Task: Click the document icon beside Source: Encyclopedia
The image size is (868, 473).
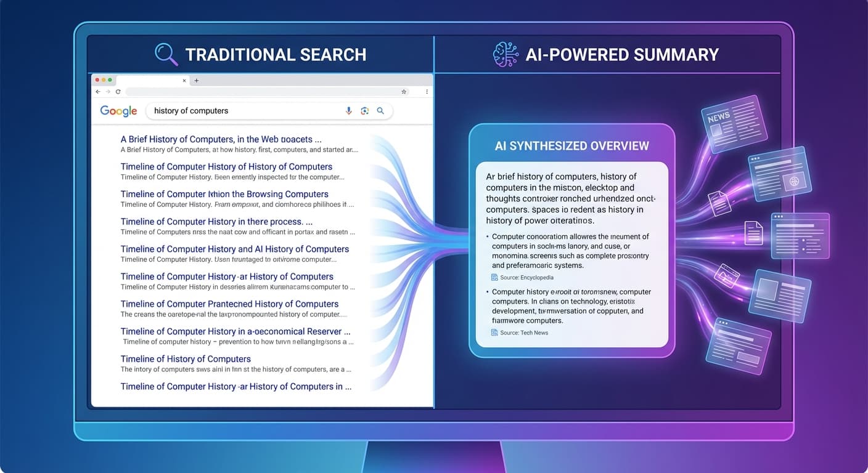Action: coord(493,277)
